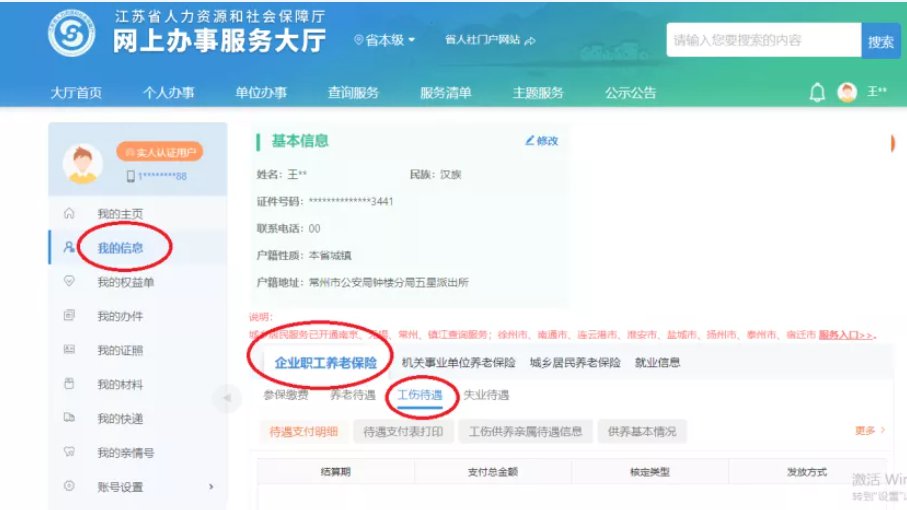Switch to 机关事业单位养老保险 tab
The width and height of the screenshot is (907, 510).
tap(458, 362)
